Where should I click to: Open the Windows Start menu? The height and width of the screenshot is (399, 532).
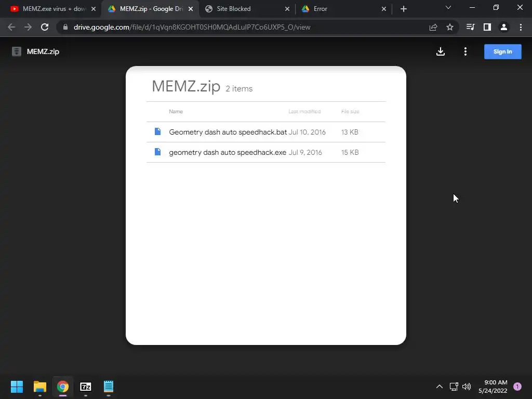pos(17,387)
